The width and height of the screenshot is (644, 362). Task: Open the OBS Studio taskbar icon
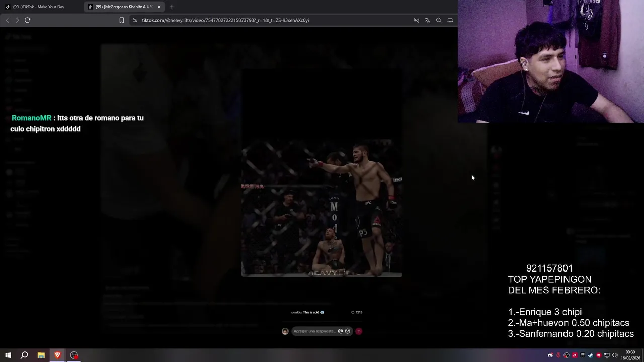click(74, 355)
